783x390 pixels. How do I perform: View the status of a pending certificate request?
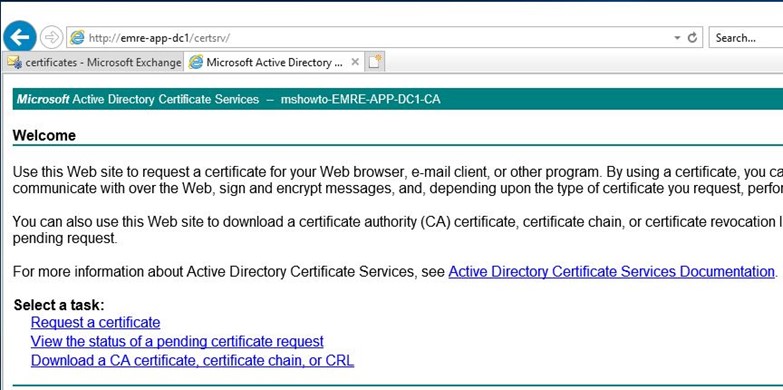point(177,342)
